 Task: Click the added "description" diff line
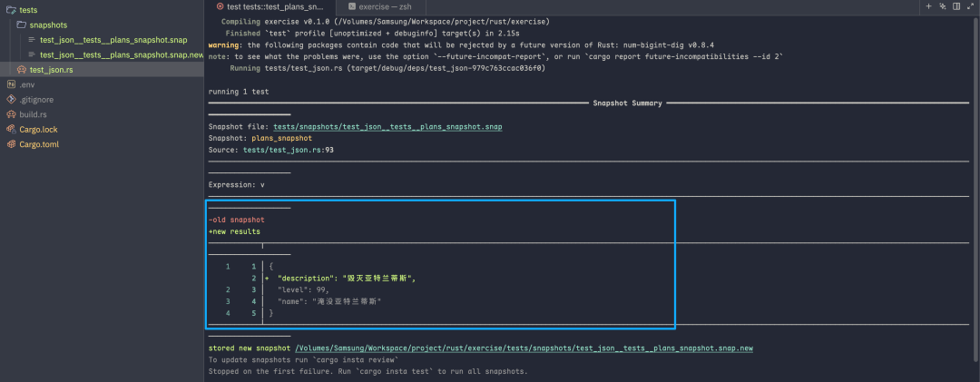[x=347, y=279]
